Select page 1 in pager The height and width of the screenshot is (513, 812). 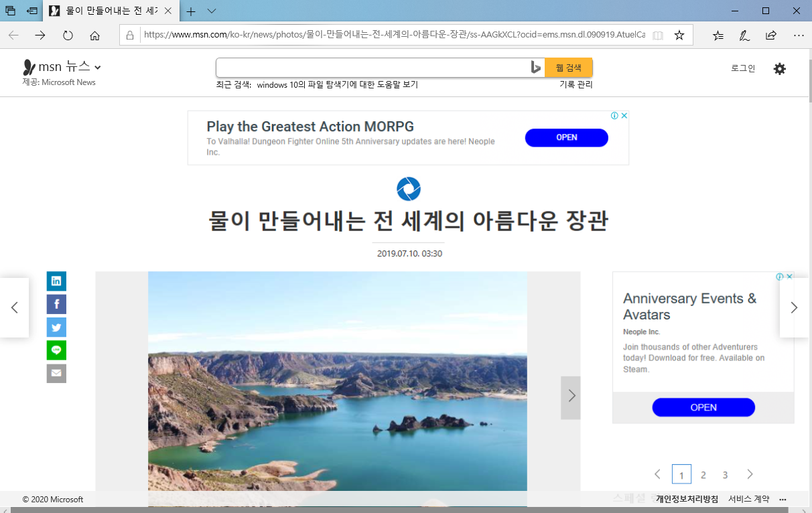click(681, 474)
